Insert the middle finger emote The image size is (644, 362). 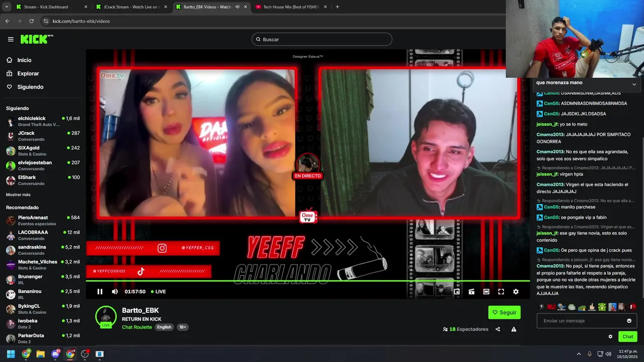tap(592, 307)
